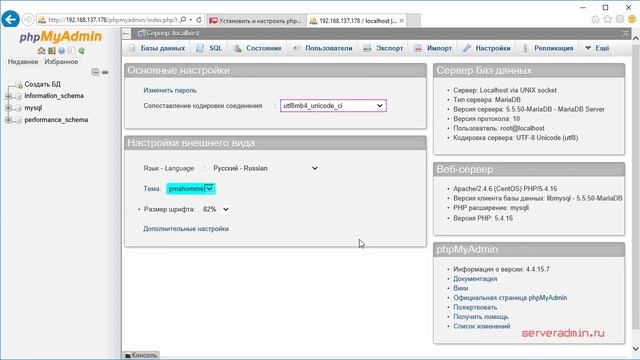Click the search magnifier in the address bar
Viewport: 640px width, 360px height.
183,20
